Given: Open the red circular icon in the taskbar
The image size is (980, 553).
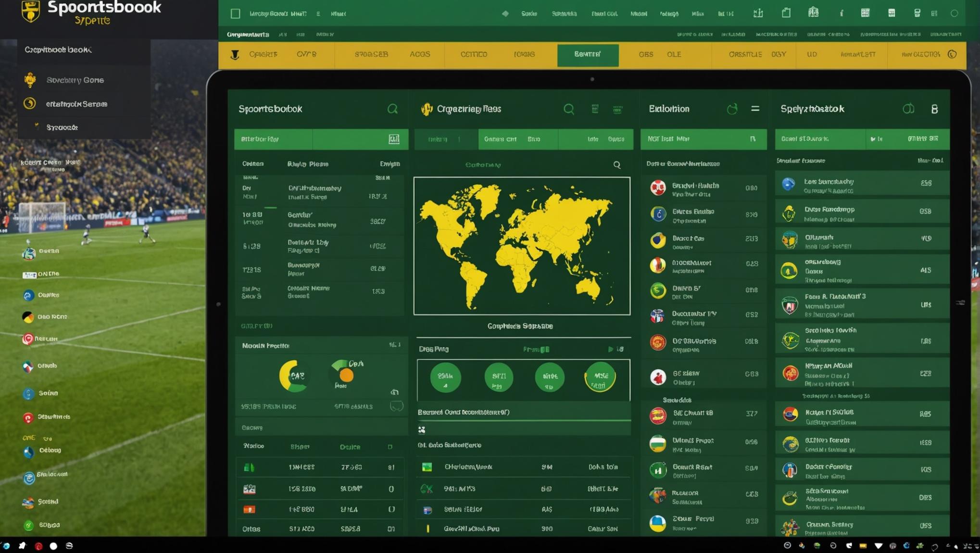Looking at the screenshot, I should (x=38, y=546).
